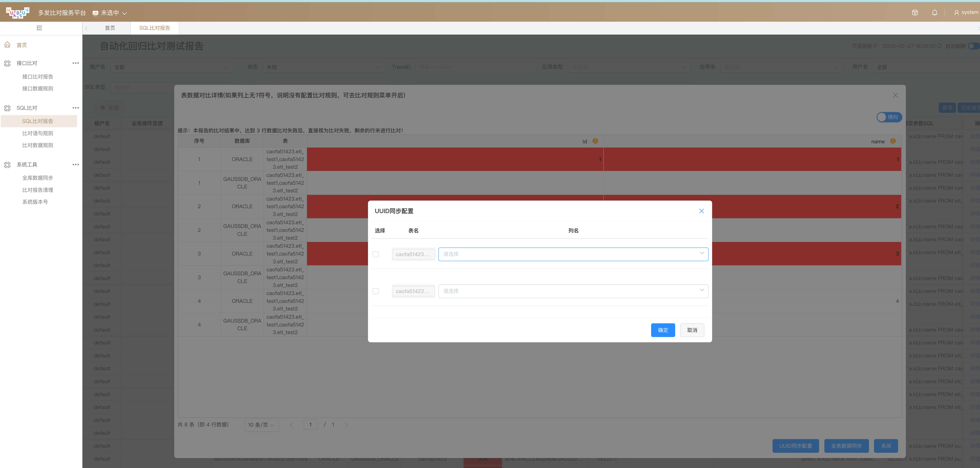Click the 首页 home icon in the sidebar
Image resolution: width=980 pixels, height=468 pixels.
(7, 45)
